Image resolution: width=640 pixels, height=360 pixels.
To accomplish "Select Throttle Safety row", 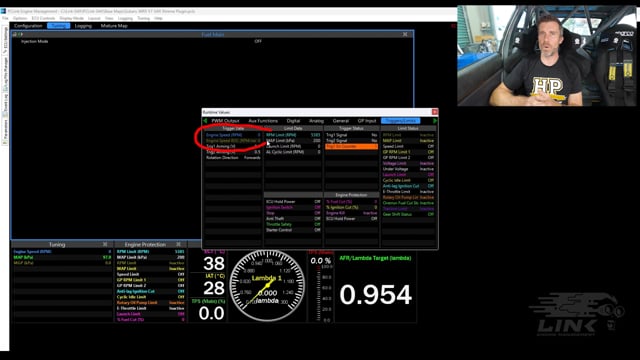I will coord(293,224).
